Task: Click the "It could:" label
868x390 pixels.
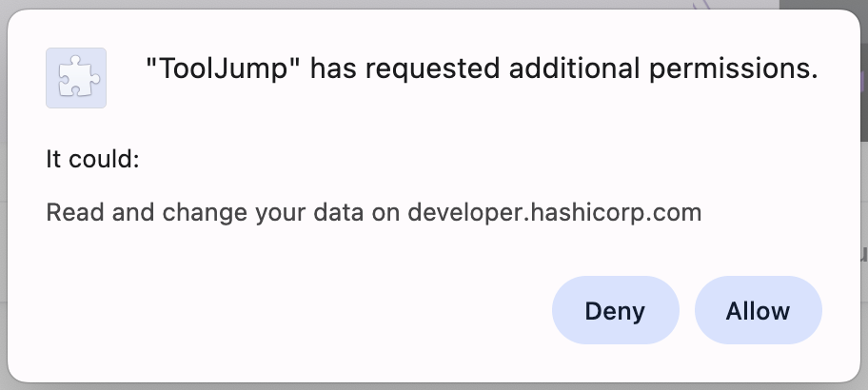Action: pyautogui.click(x=93, y=159)
